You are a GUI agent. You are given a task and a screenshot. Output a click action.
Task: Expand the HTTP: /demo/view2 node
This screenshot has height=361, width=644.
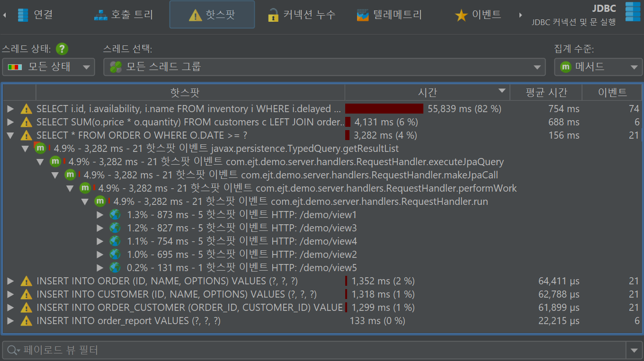[100, 255]
